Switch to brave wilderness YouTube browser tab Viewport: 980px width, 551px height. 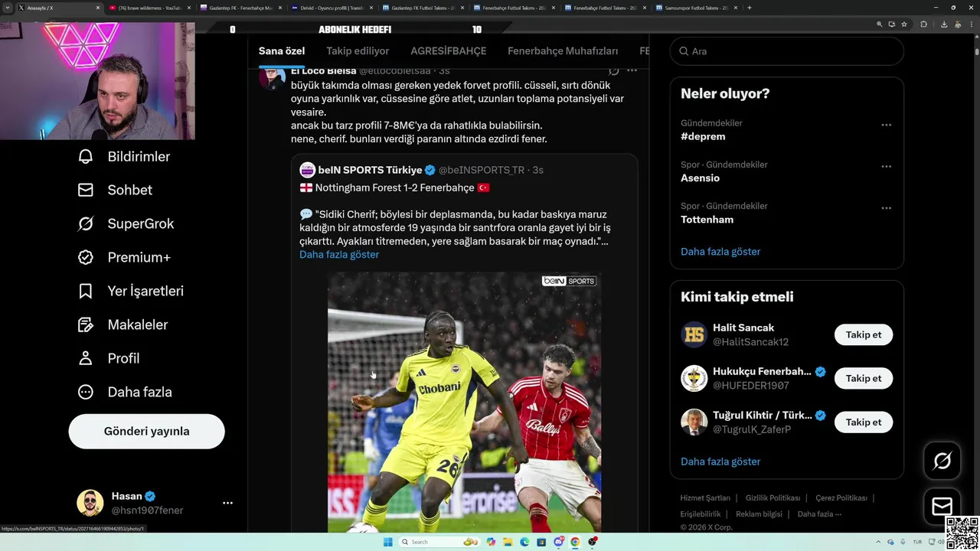point(149,8)
